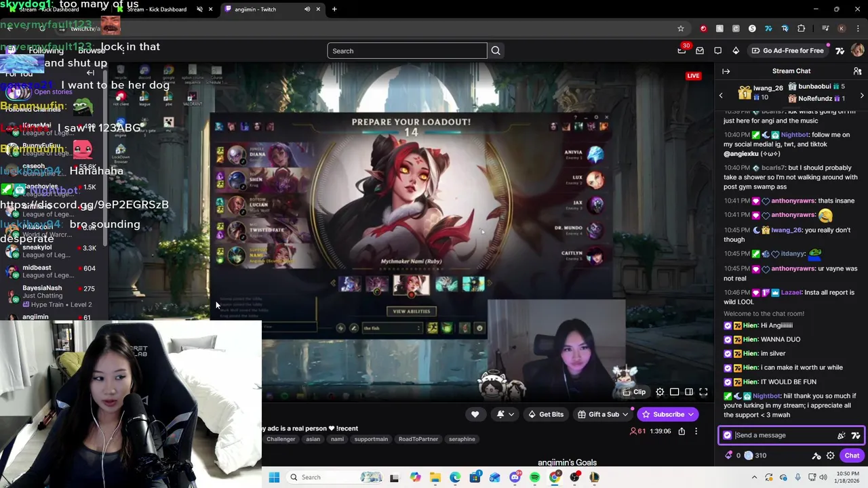This screenshot has height=488, width=868.
Task: Open the Chrome three-dot menu
Action: [858, 28]
